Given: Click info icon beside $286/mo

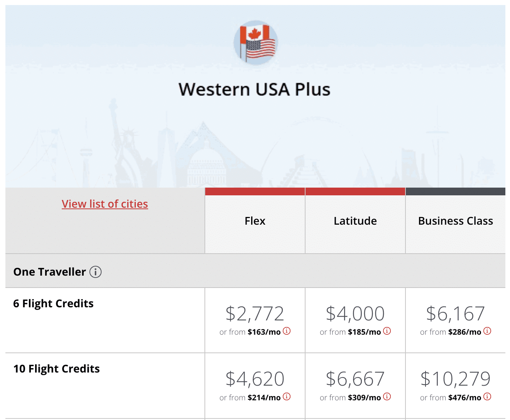Looking at the screenshot, I should [487, 331].
